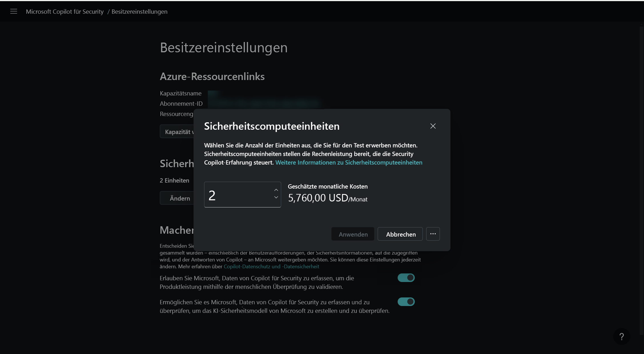
Task: Click Geschätzte monatliche Kosten label
Action: pos(328,187)
